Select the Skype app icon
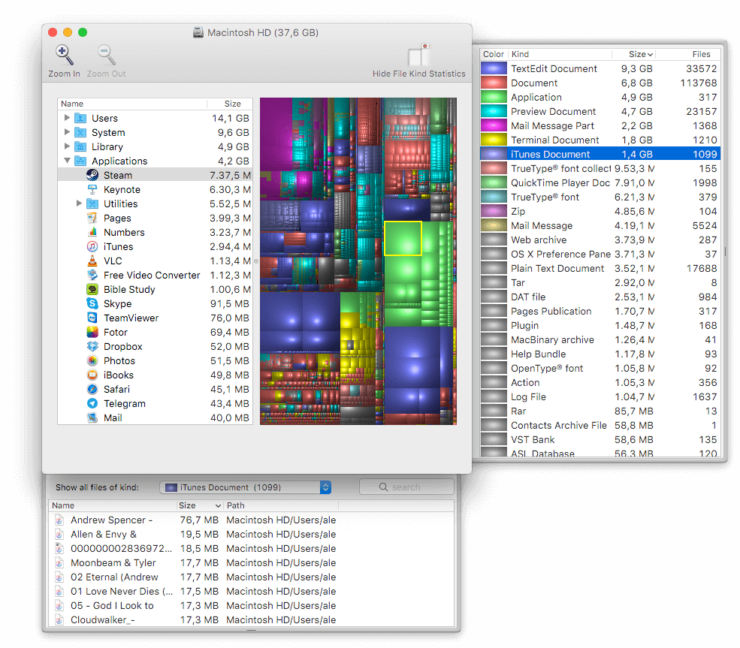740x648 pixels. [x=92, y=303]
